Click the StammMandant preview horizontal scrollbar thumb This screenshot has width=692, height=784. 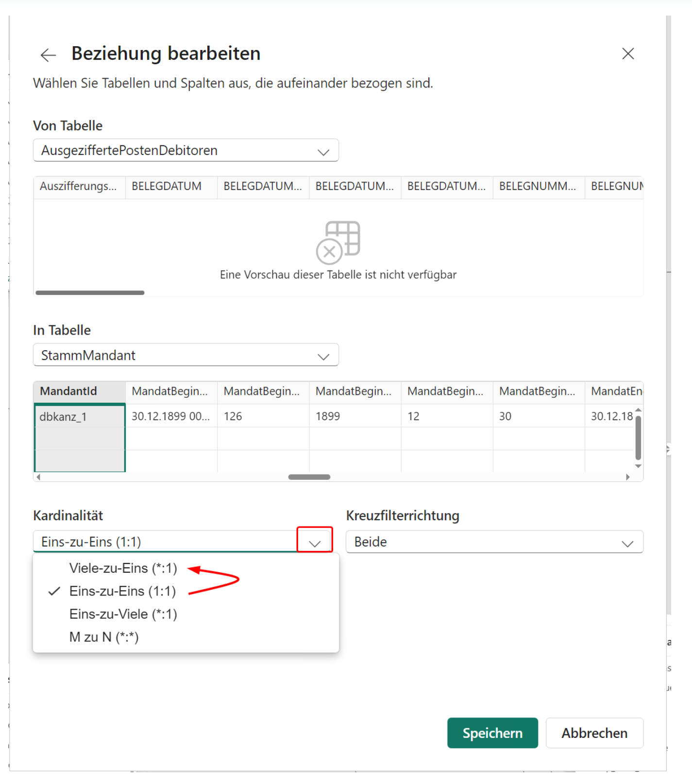tap(309, 477)
